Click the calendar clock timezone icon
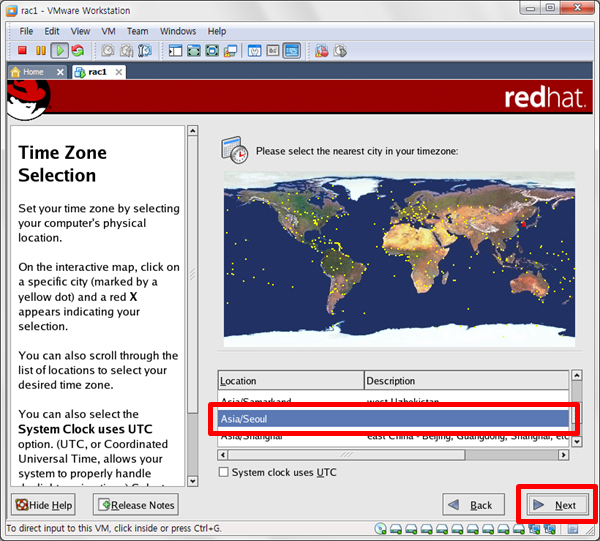Screen dimensions: 600x541 pos(235,150)
